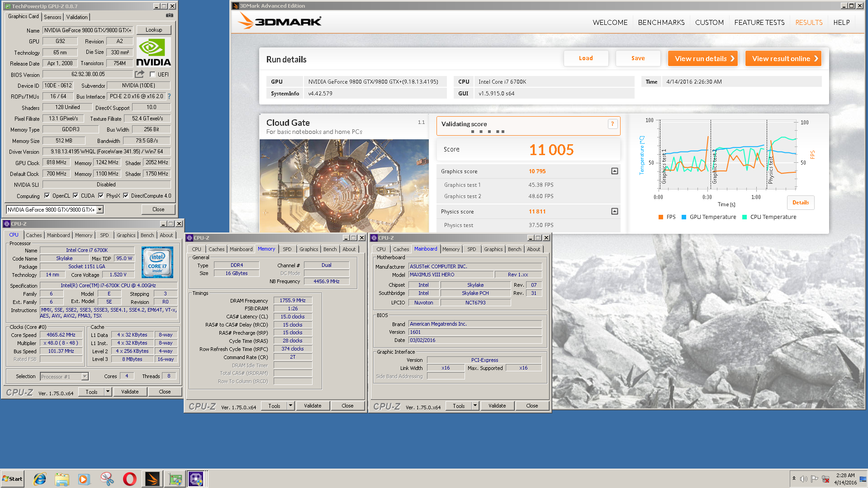868x488 pixels.
Task: Click the 3DMark logo in header
Action: click(x=280, y=21)
